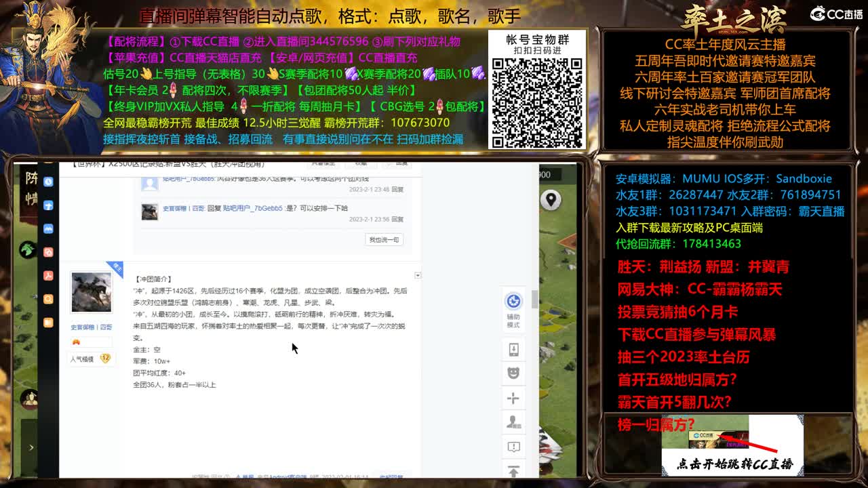Click the clock icon in the dark sidebar
The image size is (868, 488).
point(48,182)
